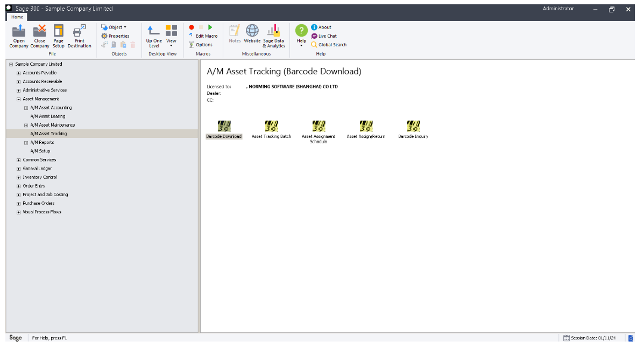Collapse the Asset Management node
Screen dimensions: 644x348
(18, 99)
